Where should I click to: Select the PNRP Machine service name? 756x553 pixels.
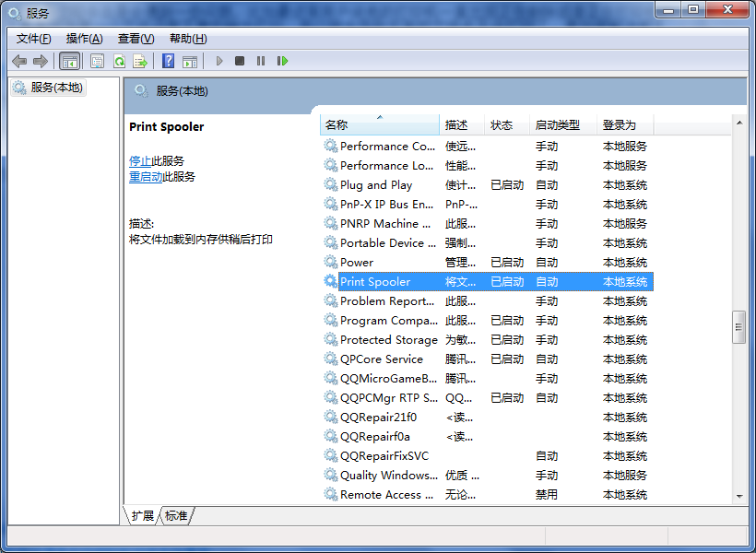(385, 224)
